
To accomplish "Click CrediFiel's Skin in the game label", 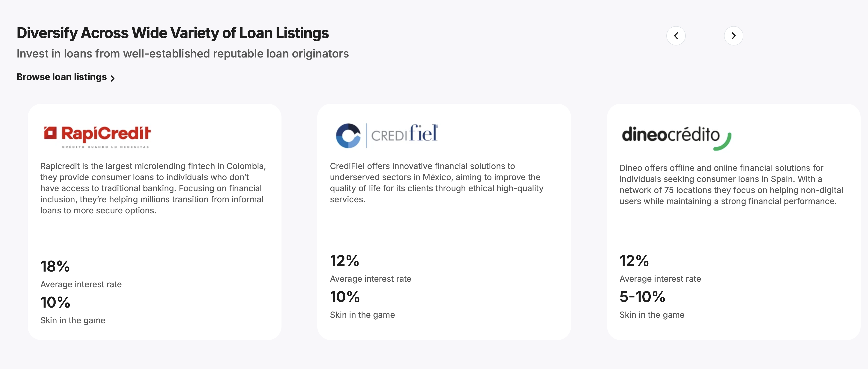I will click(362, 315).
